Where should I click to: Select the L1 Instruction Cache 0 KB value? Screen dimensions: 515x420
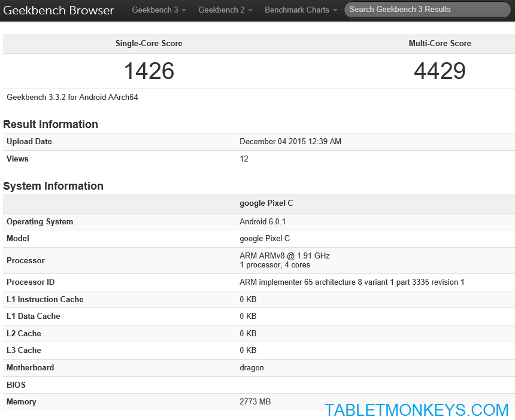[248, 299]
